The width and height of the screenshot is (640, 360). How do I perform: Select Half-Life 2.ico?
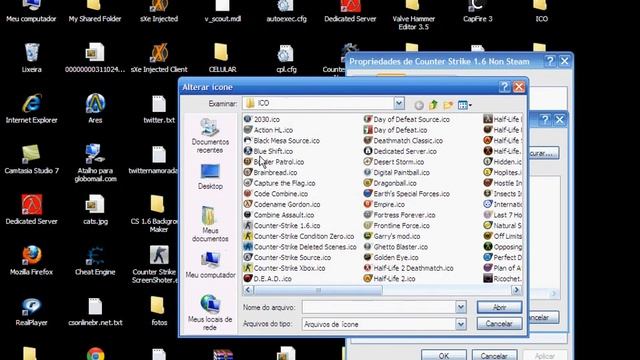pyautogui.click(x=389, y=278)
